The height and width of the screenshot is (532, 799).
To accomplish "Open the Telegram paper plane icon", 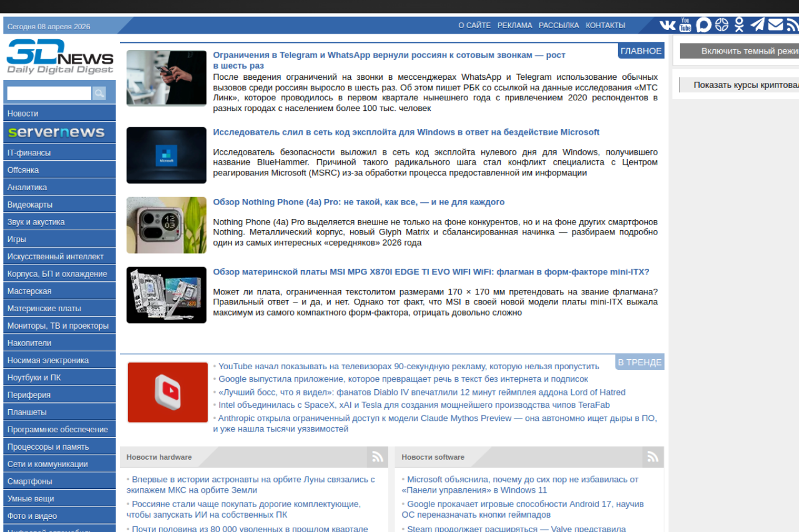I will pyautogui.click(x=757, y=25).
